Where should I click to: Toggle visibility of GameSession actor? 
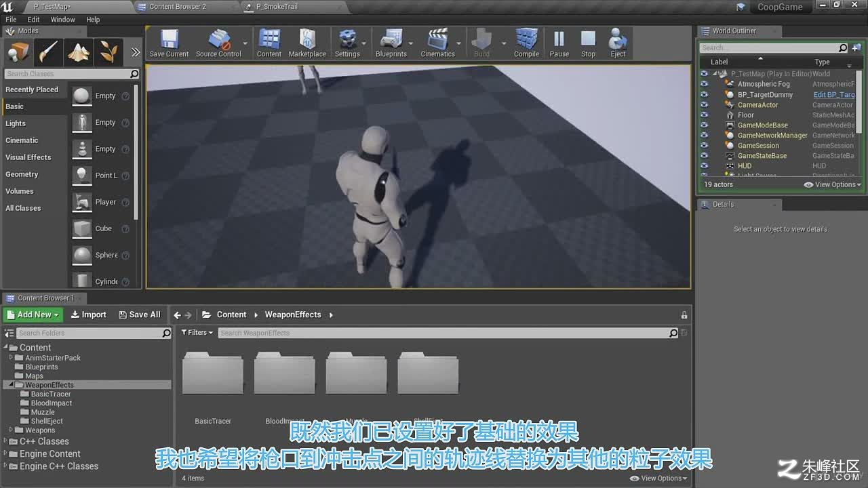click(704, 145)
